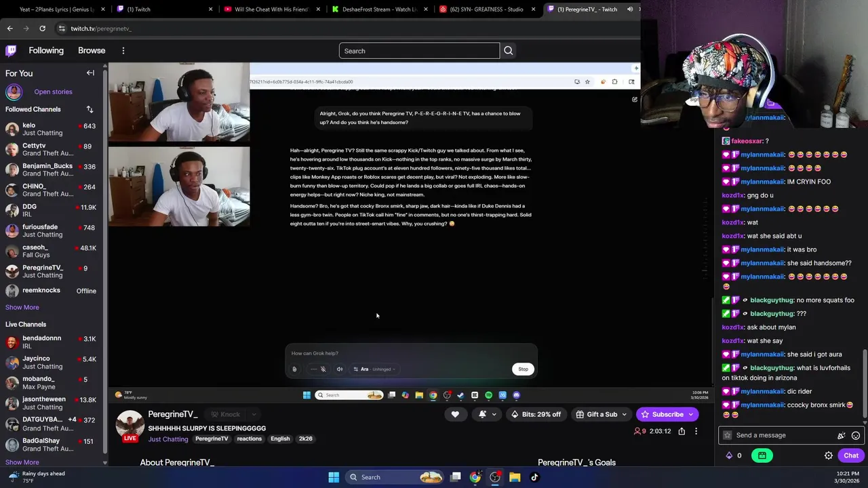Click the Knock button

click(x=226, y=414)
